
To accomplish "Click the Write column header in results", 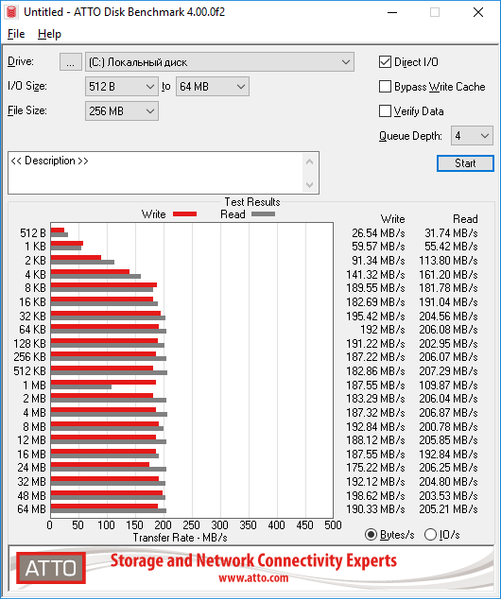I will pos(393,219).
